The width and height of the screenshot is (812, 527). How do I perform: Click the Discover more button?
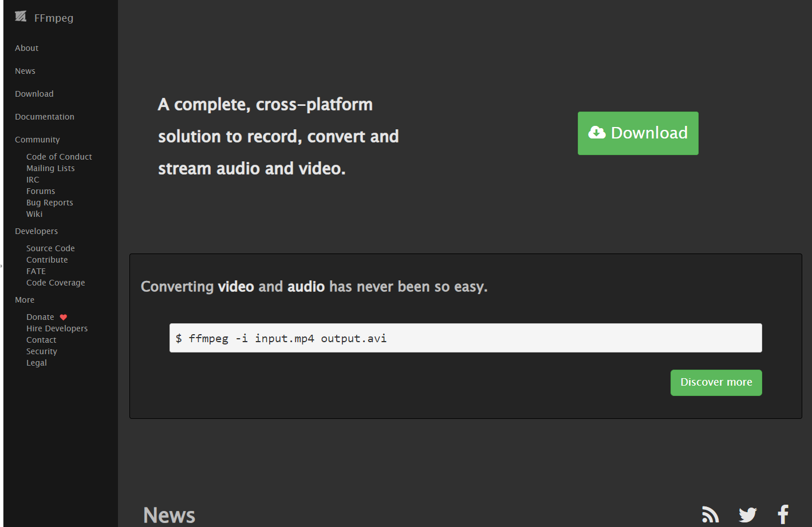pos(716,382)
